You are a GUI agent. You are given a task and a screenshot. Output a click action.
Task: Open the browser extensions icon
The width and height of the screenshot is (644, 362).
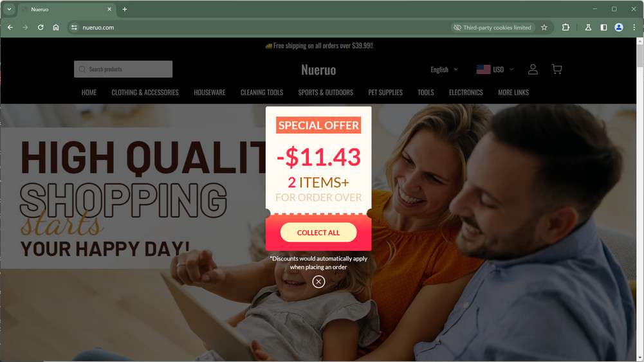[x=566, y=28]
